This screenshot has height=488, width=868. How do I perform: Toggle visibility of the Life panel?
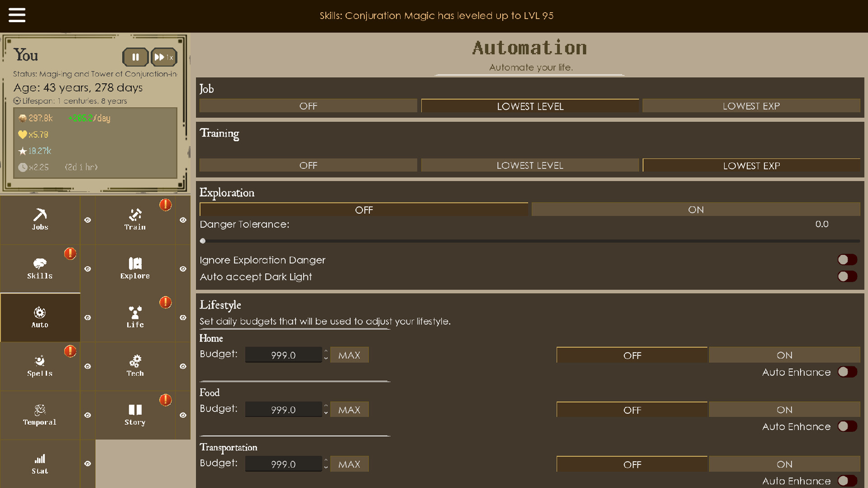(x=183, y=318)
